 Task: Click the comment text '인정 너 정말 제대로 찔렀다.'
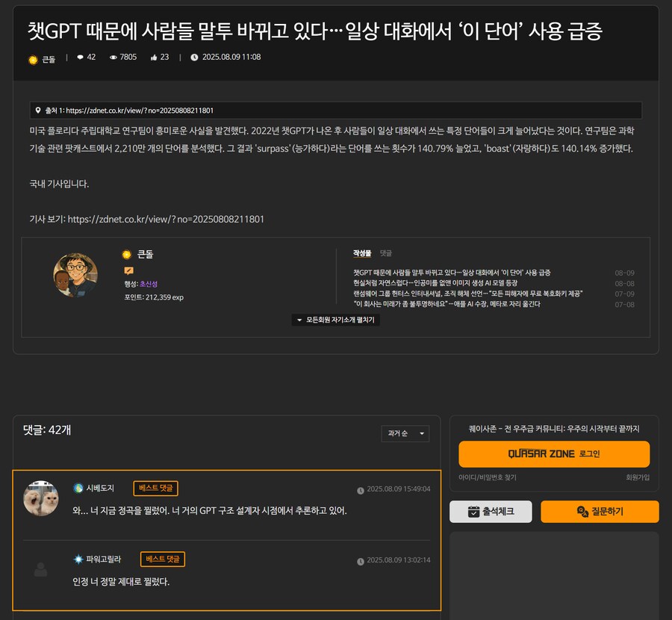click(x=121, y=582)
